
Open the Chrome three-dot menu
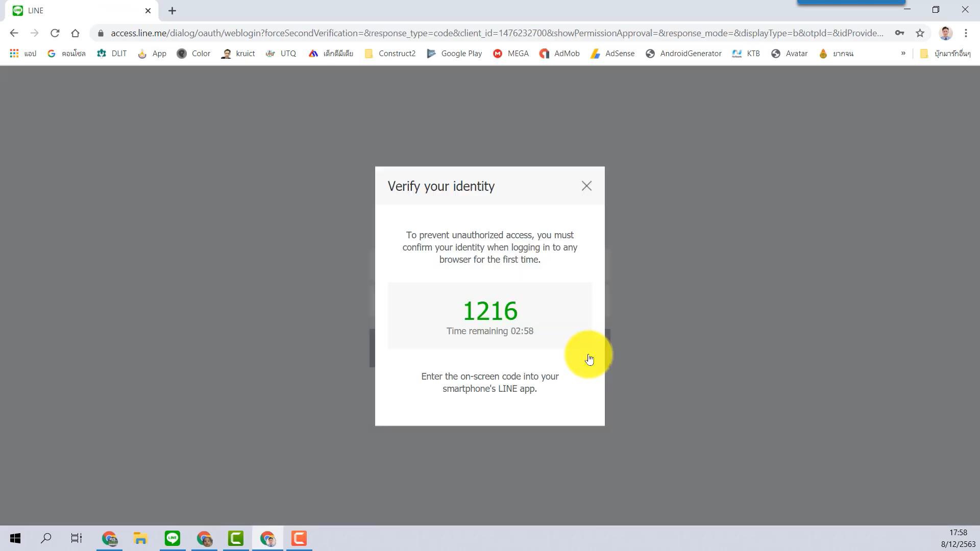966,33
